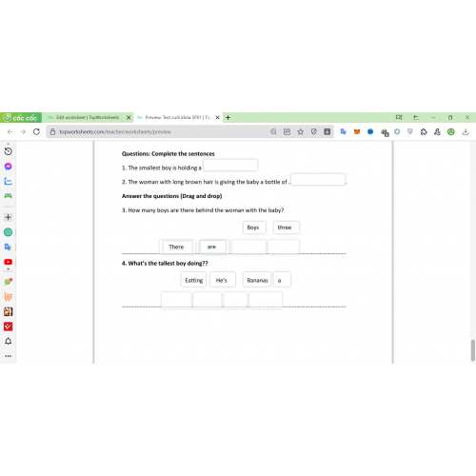Screen dimensions: 476x476
Task: Click the answer box for question 1
Action: click(x=230, y=166)
